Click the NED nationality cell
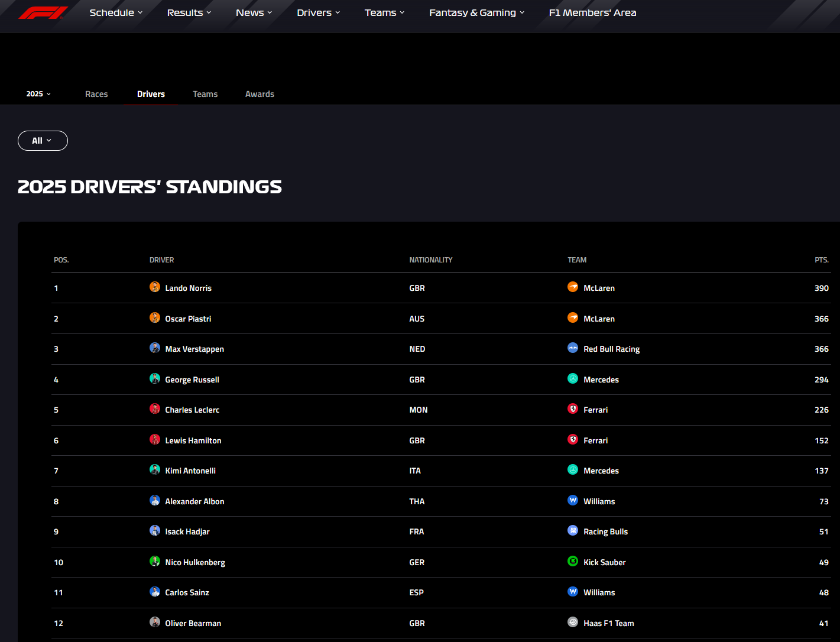Viewport: 840px width, 642px height. point(417,349)
